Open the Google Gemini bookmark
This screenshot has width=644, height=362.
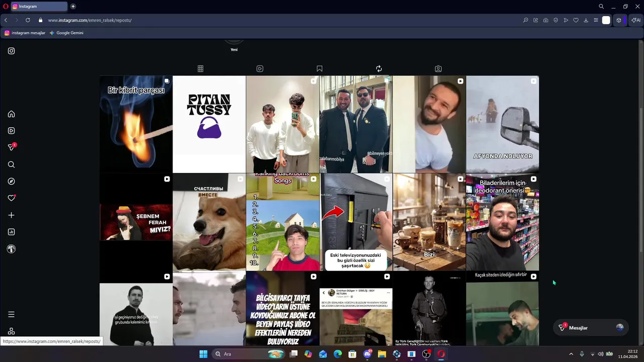pos(66,33)
